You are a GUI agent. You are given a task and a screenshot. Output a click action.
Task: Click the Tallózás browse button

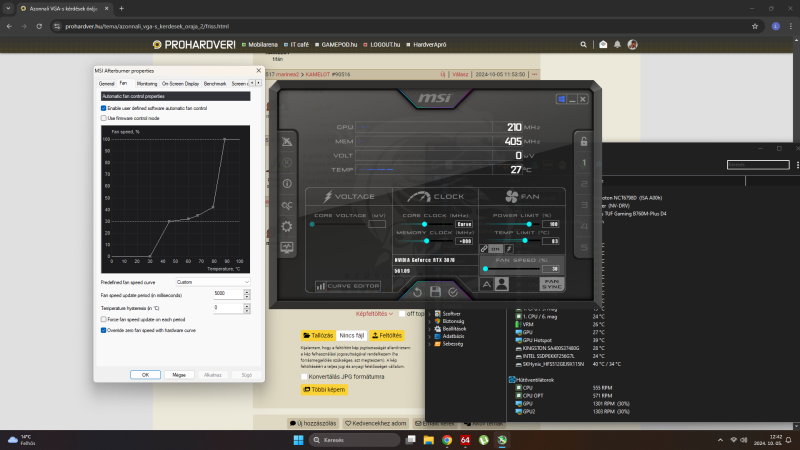pyautogui.click(x=318, y=335)
